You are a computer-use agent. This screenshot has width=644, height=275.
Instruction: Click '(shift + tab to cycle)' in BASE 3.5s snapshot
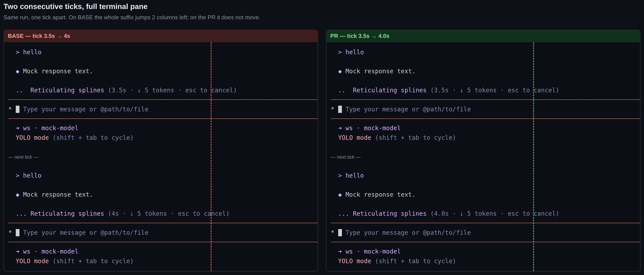point(93,138)
